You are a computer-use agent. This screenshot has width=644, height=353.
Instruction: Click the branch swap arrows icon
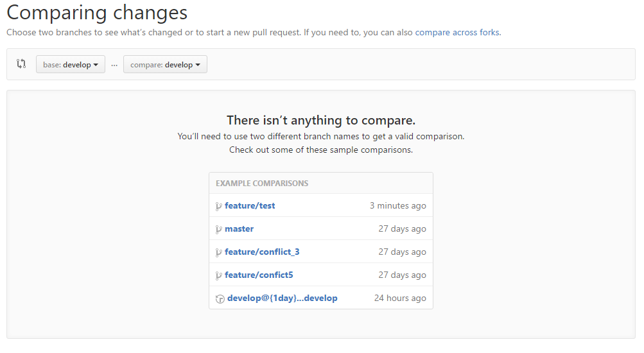(21, 64)
